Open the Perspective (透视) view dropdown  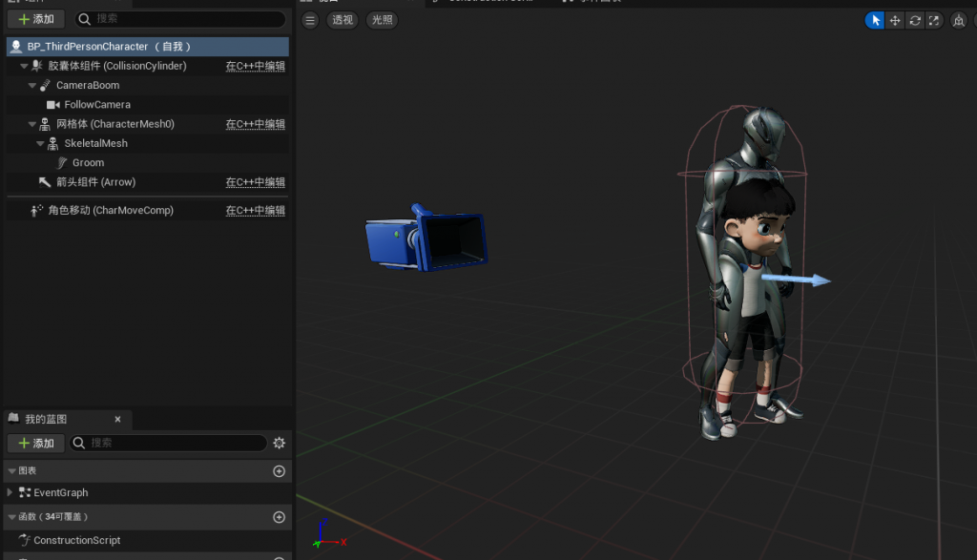tap(343, 20)
